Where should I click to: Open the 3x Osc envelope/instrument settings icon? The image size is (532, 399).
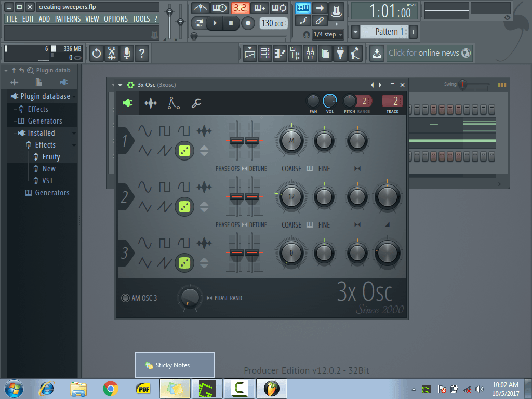(174, 103)
